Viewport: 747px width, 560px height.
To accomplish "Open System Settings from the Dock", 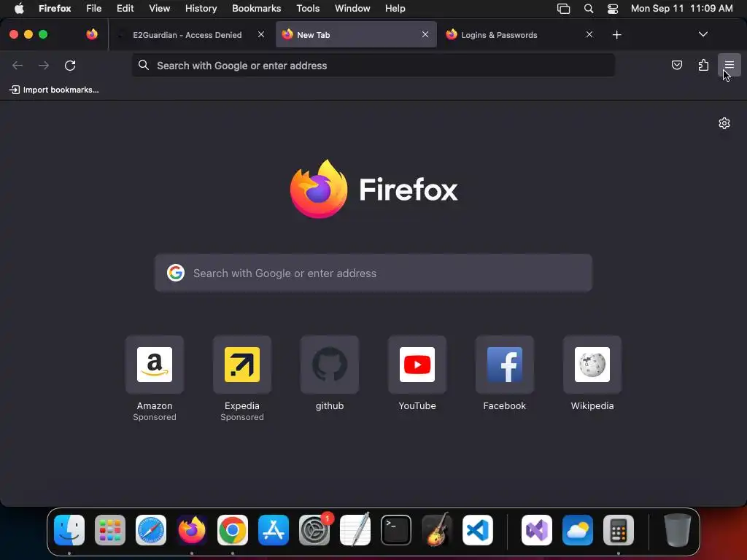I will click(x=314, y=530).
